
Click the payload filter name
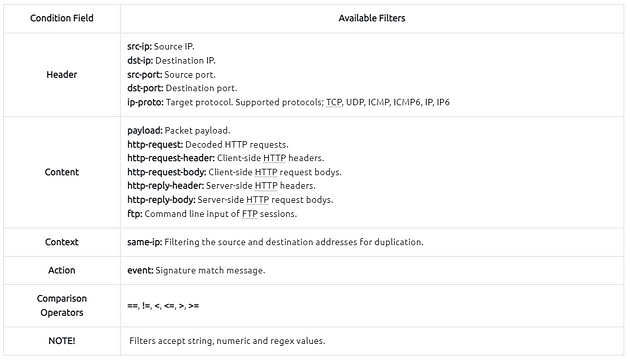tap(145, 131)
